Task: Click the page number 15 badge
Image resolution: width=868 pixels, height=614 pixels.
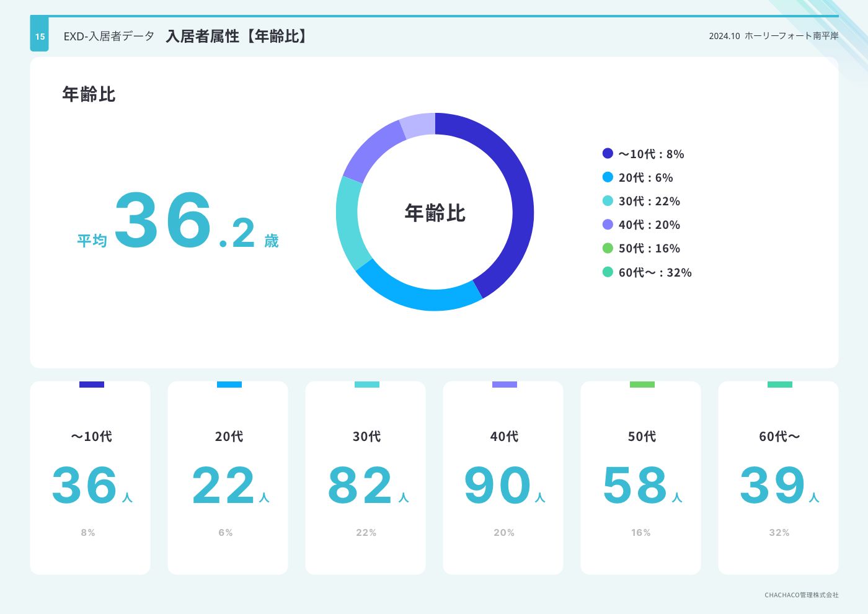Action: 40,37
